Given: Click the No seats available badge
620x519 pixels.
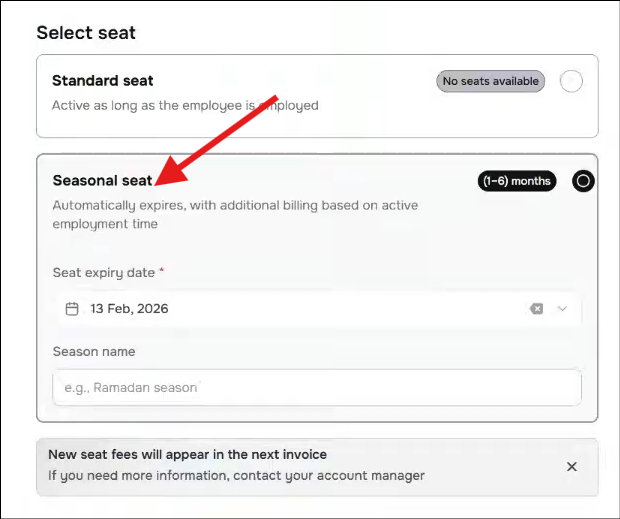Looking at the screenshot, I should click(490, 81).
